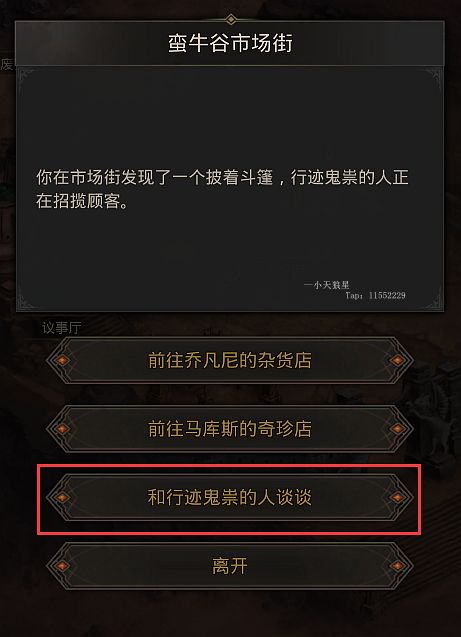Click the diamond ornament above the title bar

(x=231, y=19)
